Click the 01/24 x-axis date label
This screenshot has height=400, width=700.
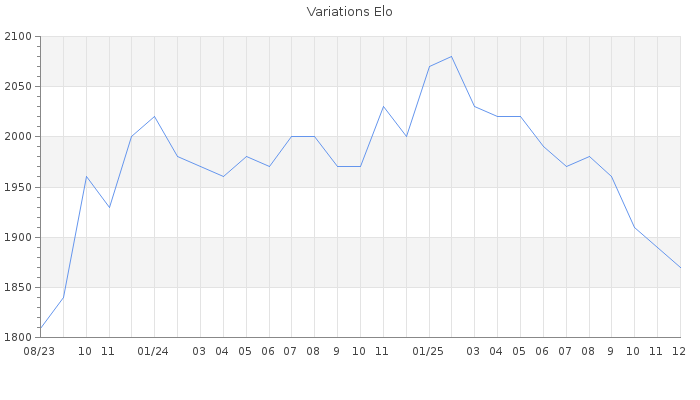[154, 351]
